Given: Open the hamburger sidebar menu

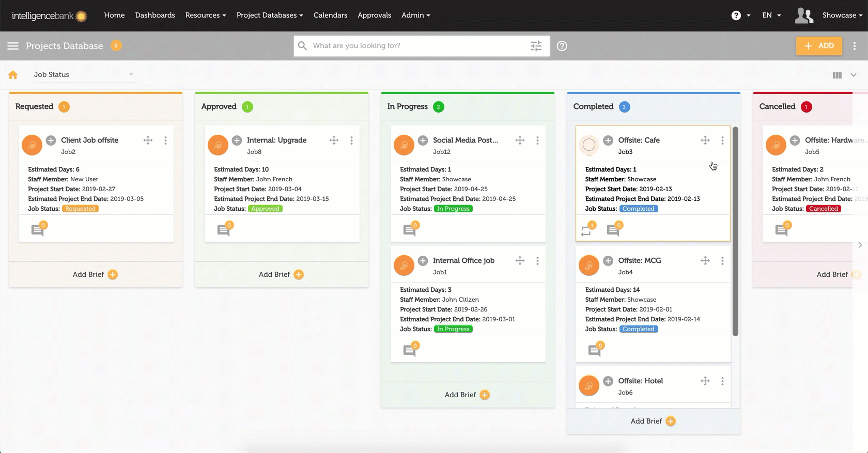Looking at the screenshot, I should (13, 46).
